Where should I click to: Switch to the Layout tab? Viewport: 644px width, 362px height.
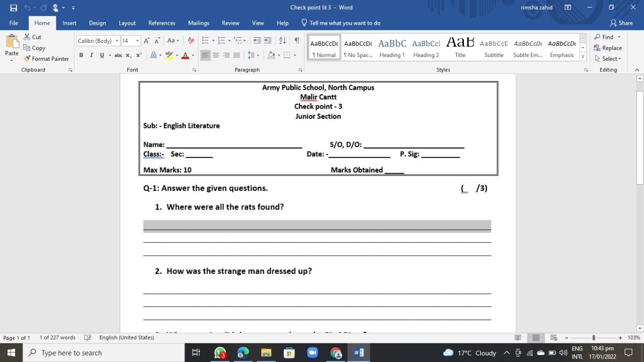(x=127, y=23)
